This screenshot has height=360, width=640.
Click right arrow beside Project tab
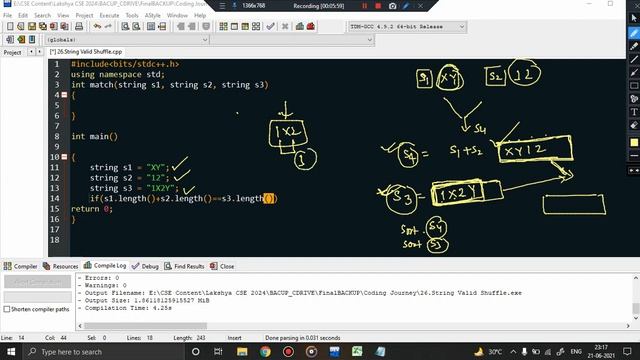point(40,52)
